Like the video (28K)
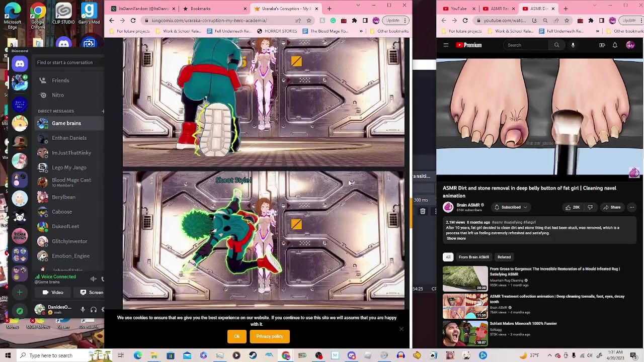644x362 pixels. click(573, 207)
